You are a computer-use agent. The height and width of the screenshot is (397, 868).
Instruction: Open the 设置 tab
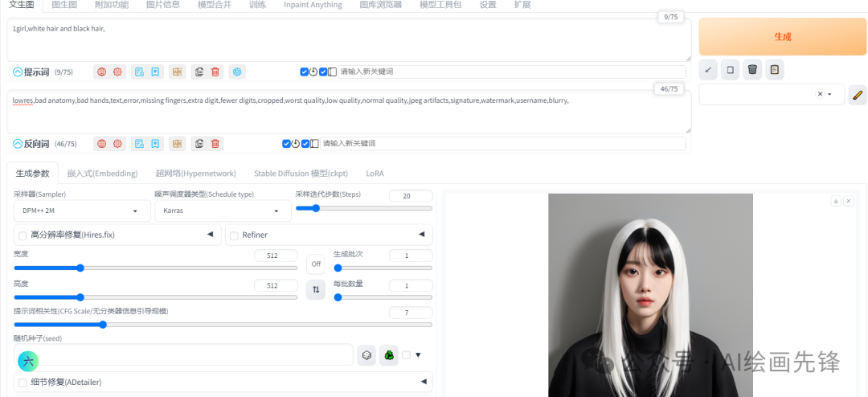tap(488, 5)
